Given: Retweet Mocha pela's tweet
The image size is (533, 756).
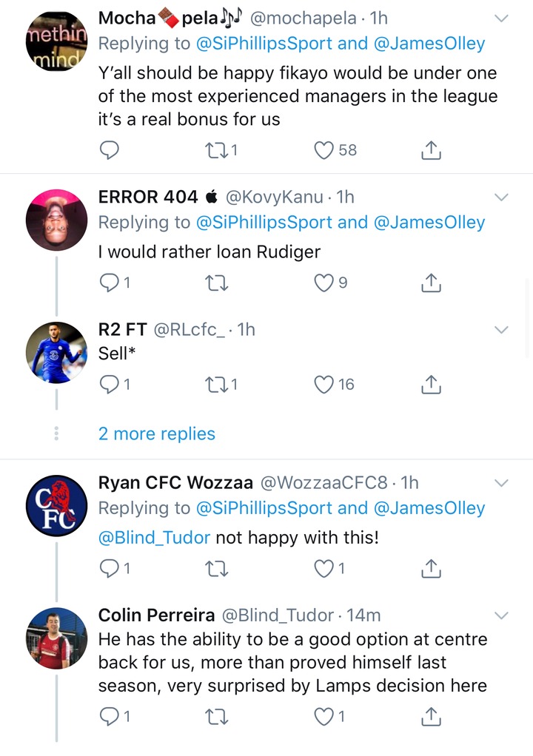Looking at the screenshot, I should pyautogui.click(x=215, y=150).
